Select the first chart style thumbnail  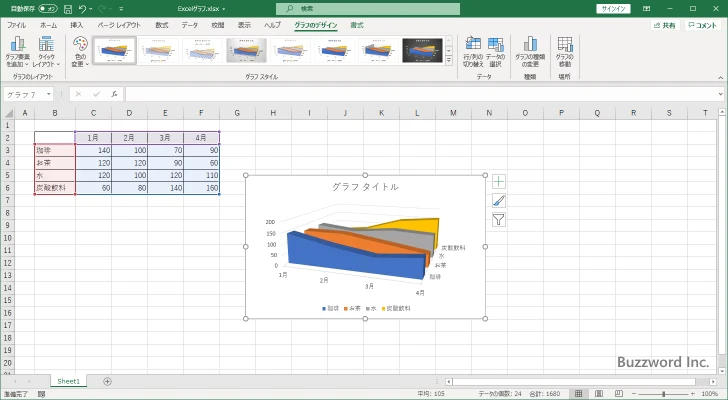tap(114, 50)
